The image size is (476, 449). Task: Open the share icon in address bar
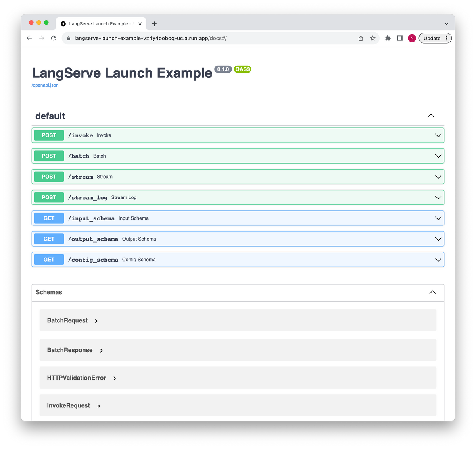tap(361, 38)
